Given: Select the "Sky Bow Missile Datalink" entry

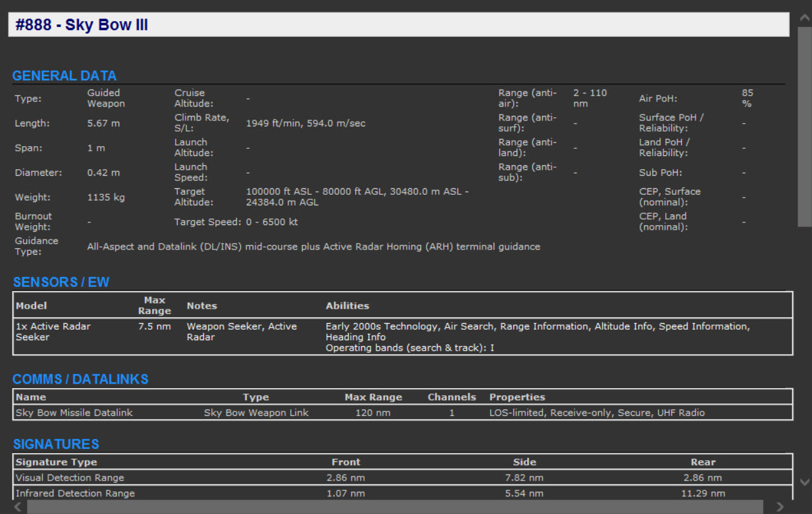Looking at the screenshot, I should click(x=74, y=413).
